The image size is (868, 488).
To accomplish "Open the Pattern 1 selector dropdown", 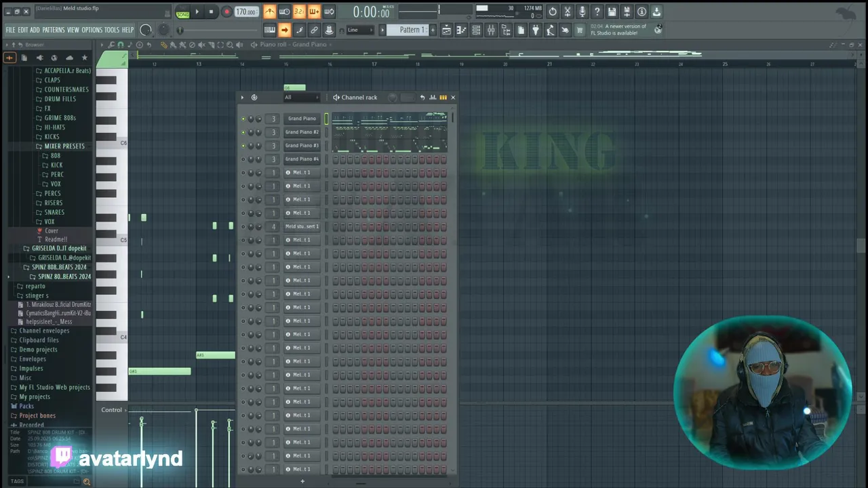I will (x=412, y=30).
